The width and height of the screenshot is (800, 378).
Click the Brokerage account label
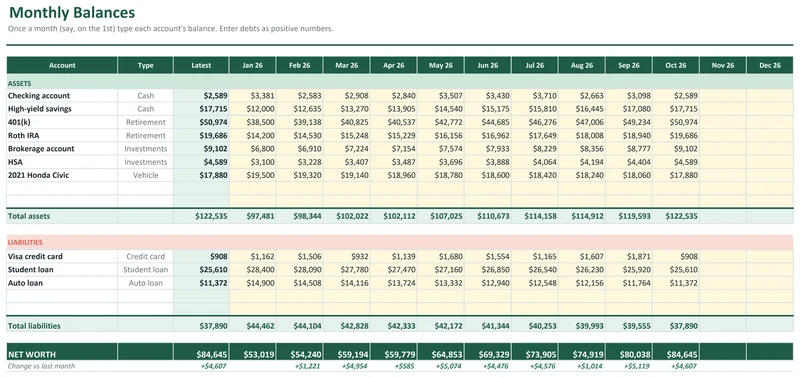[41, 149]
